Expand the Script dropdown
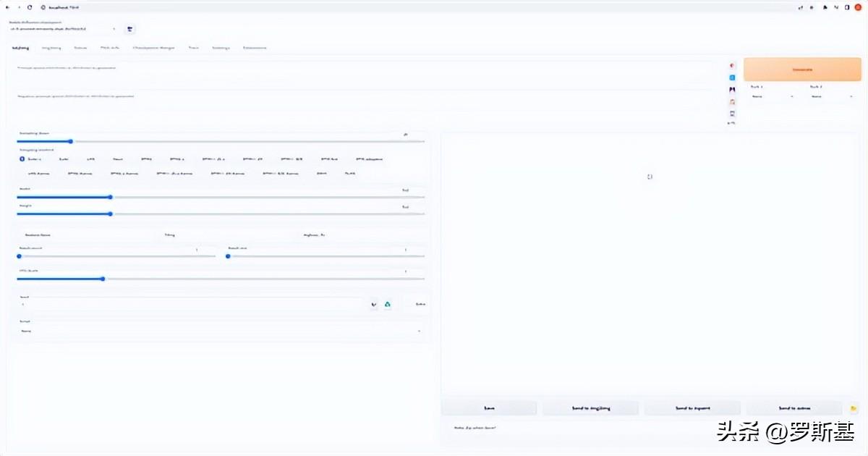 221,331
